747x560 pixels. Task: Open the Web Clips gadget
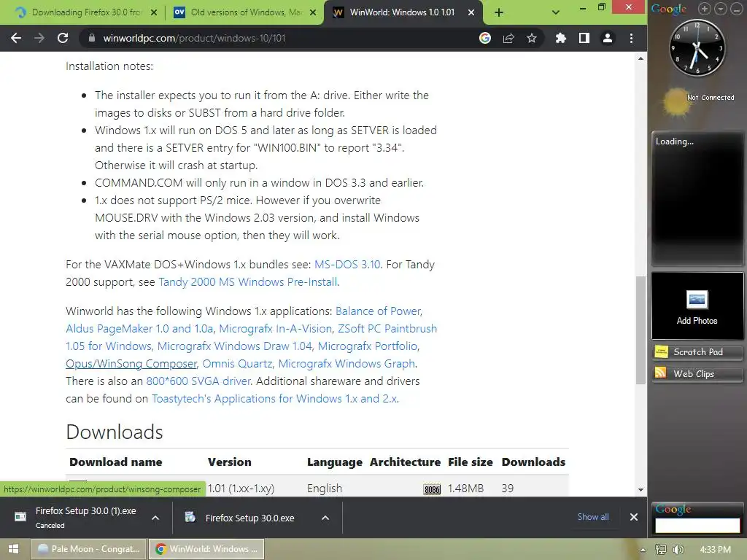(x=697, y=374)
